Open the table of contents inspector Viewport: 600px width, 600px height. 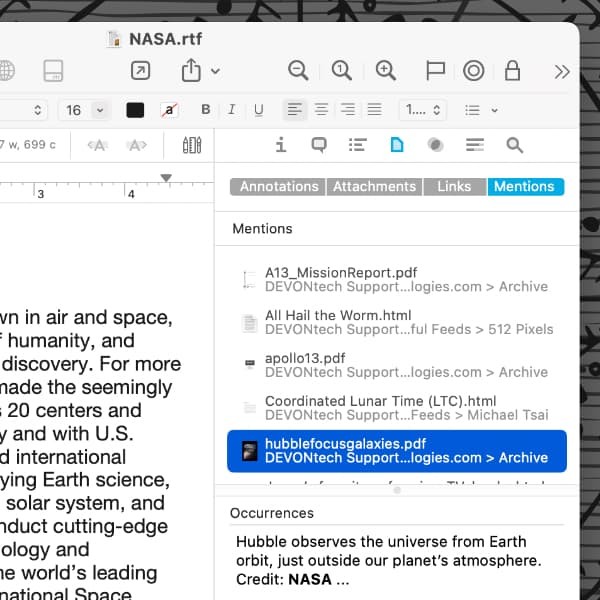pos(357,145)
